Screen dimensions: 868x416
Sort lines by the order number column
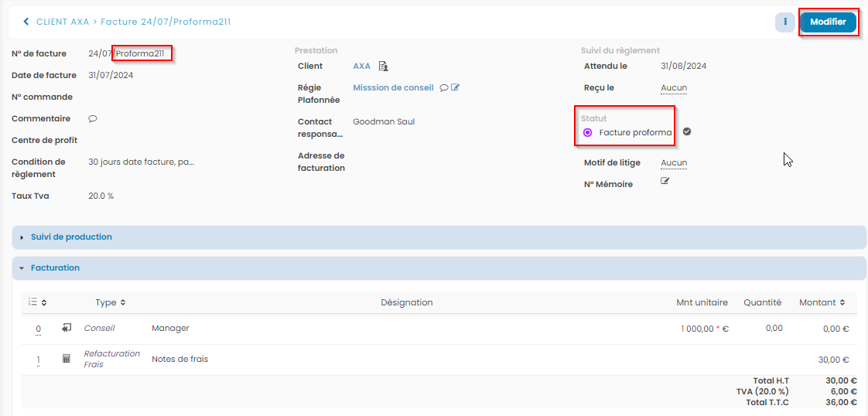[x=38, y=302]
